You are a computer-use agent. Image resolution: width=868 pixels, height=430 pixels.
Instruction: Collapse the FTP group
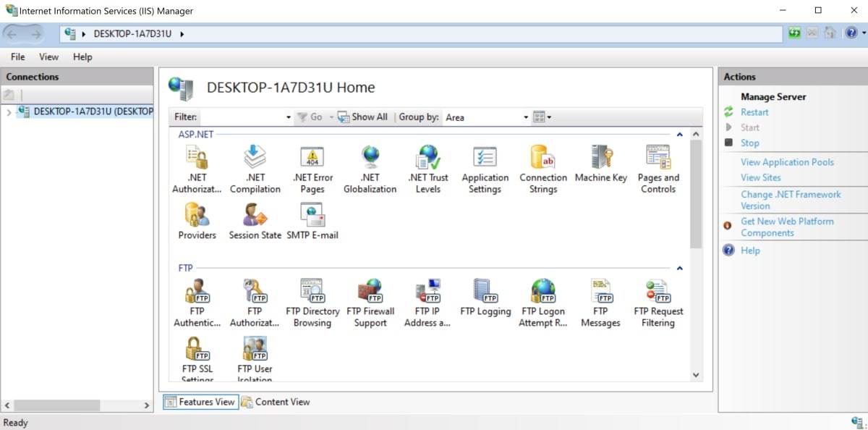pos(679,268)
